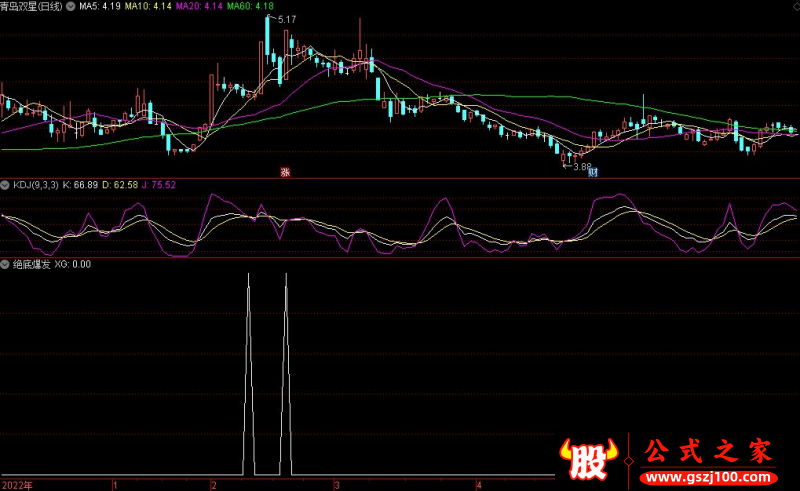800x491 pixels.
Task: Open the KDJ indicator dropdown arrow
Action: coord(5,185)
